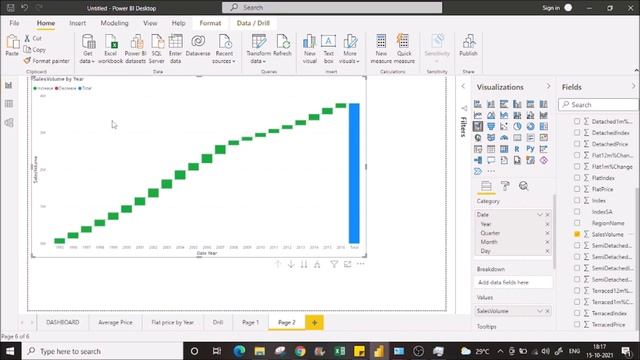This screenshot has height=360, width=640.
Task: Check the FlatPrice field
Action: [577, 189]
